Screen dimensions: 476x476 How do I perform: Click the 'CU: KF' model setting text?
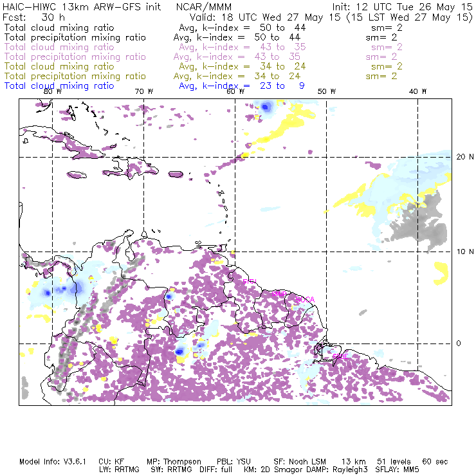pos(111,462)
